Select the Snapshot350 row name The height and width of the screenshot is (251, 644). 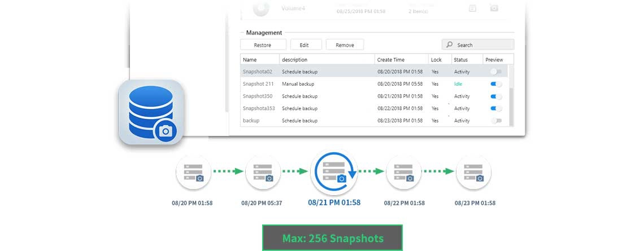click(x=257, y=96)
